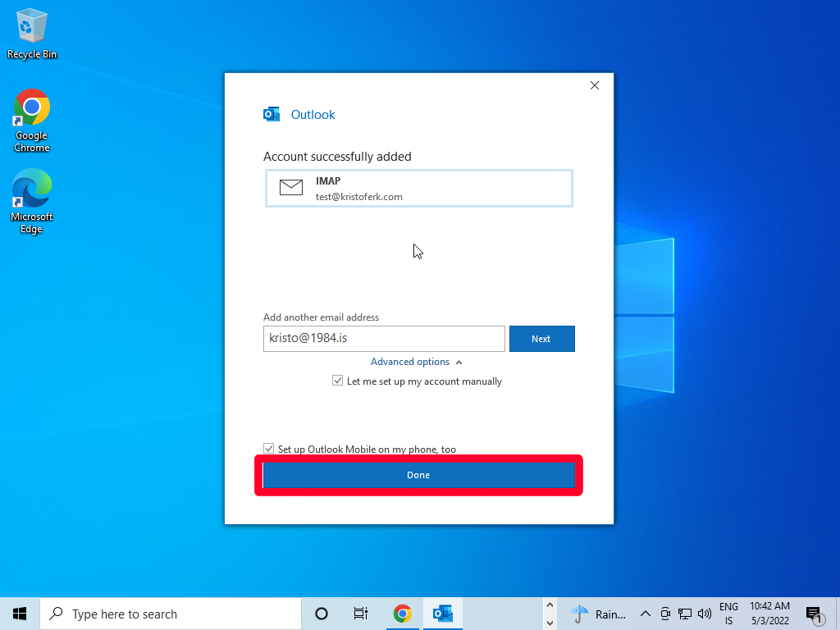840x630 pixels.
Task: Click the Done button
Action: pyautogui.click(x=418, y=475)
